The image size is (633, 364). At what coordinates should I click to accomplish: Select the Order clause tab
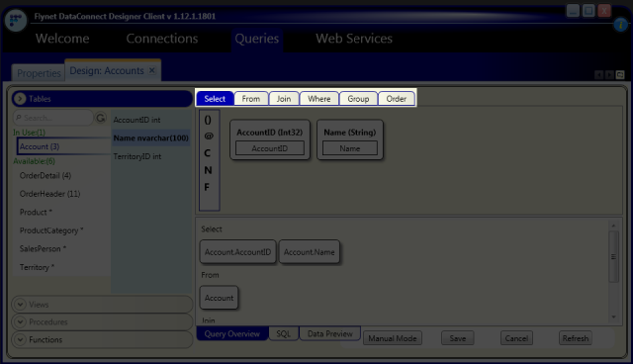point(396,99)
